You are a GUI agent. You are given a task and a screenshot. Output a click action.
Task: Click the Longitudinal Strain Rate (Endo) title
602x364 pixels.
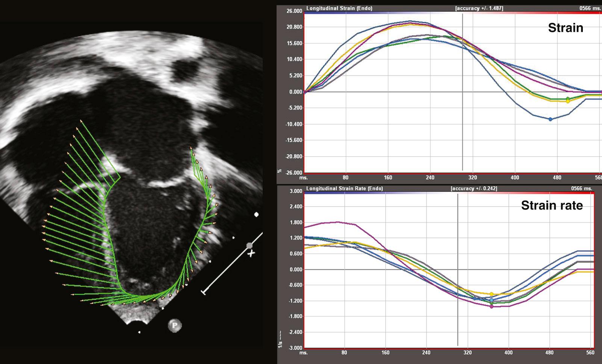(x=344, y=188)
